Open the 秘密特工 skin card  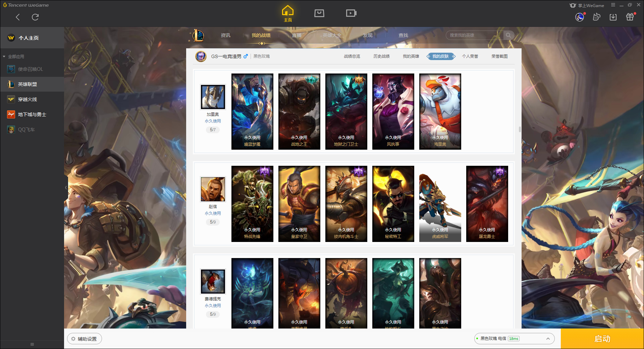click(393, 204)
